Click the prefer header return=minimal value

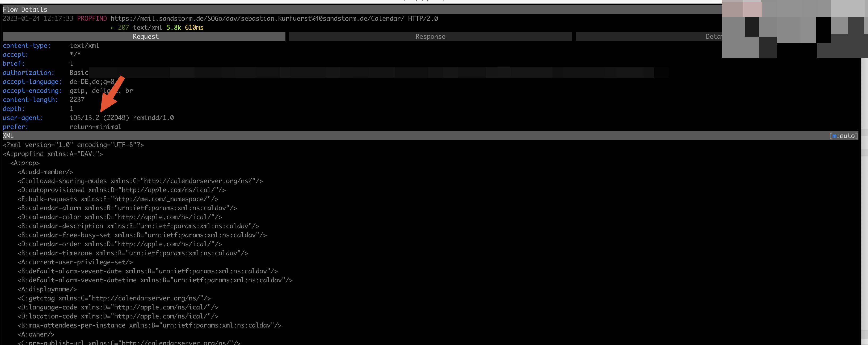[x=95, y=127]
